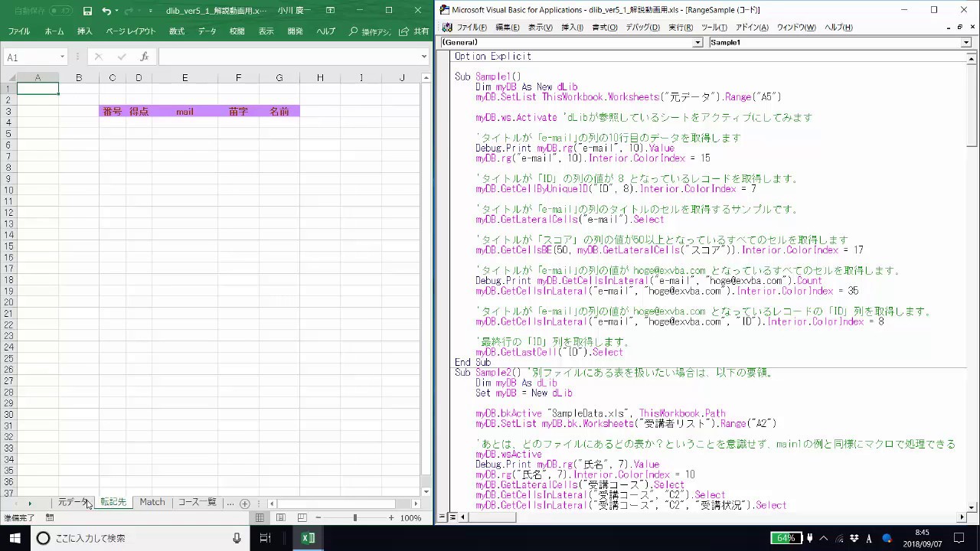The height and width of the screenshot is (551, 980).
Task: Click the Excel icon on the taskbar
Action: coord(308,537)
